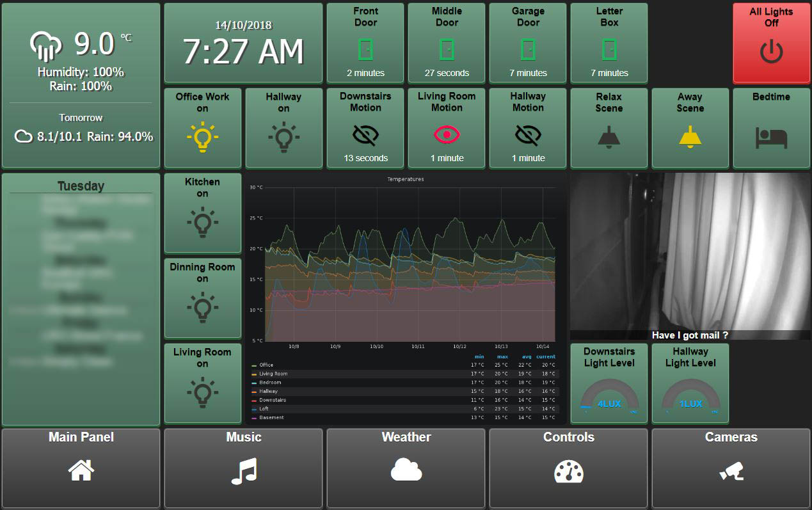Switch to the Music tab
This screenshot has height=510, width=812.
coord(243,470)
